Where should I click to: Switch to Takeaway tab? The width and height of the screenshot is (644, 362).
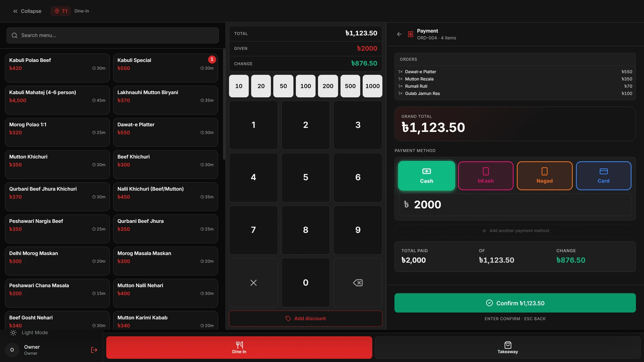(x=508, y=348)
